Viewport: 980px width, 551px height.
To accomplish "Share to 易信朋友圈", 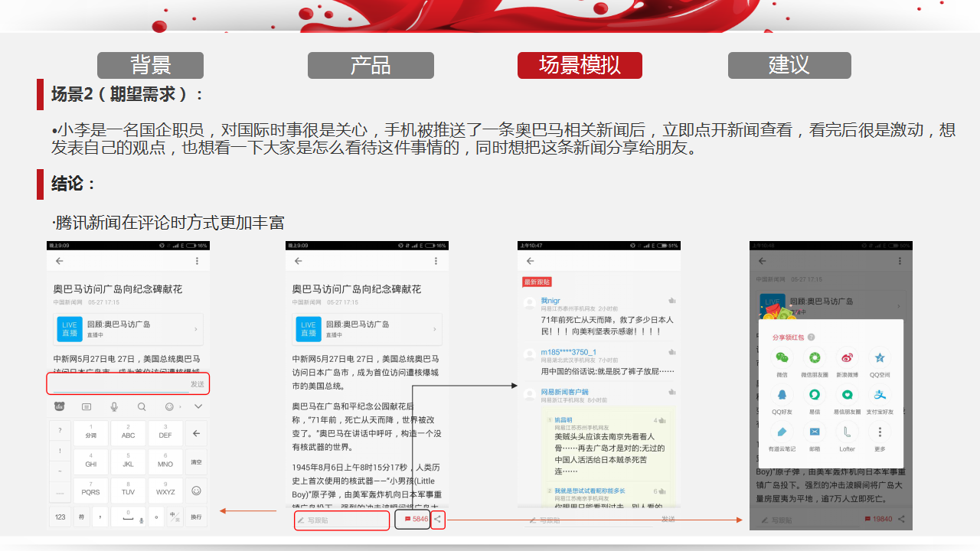I will tap(847, 394).
